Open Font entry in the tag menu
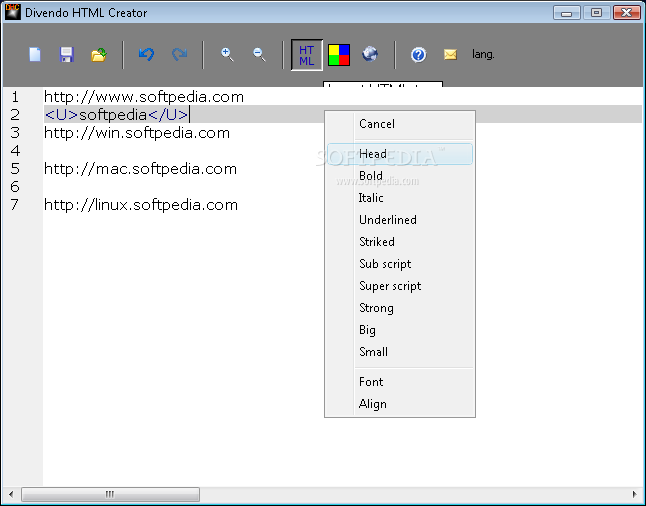Viewport: 646px width, 506px height. (x=400, y=382)
